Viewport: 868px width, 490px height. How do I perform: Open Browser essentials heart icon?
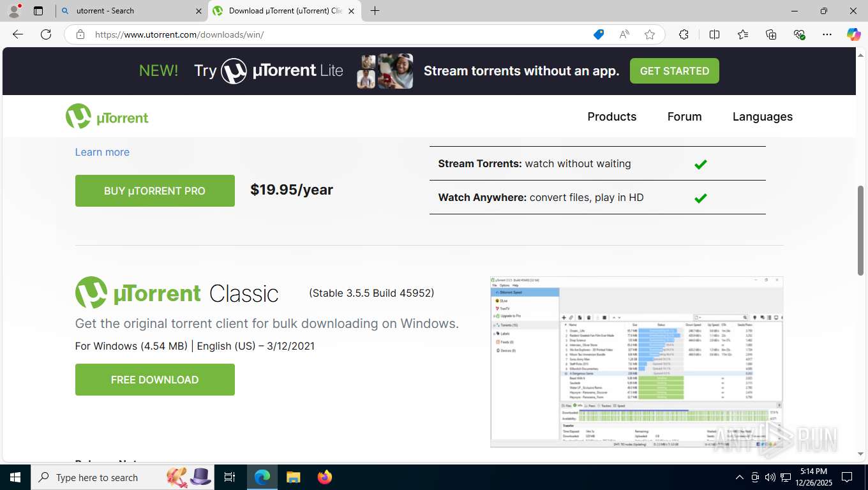(x=799, y=34)
